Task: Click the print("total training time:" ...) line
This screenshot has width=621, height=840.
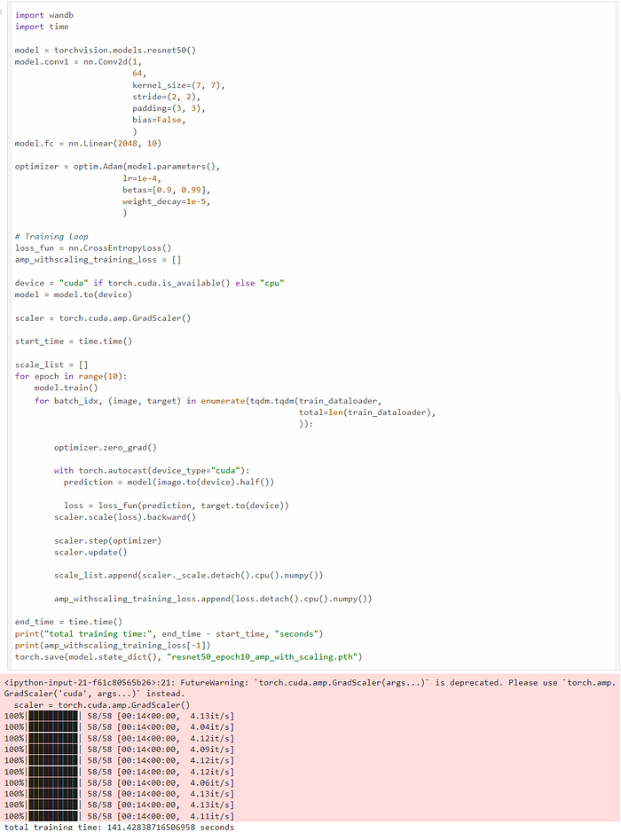Action: click(x=169, y=634)
